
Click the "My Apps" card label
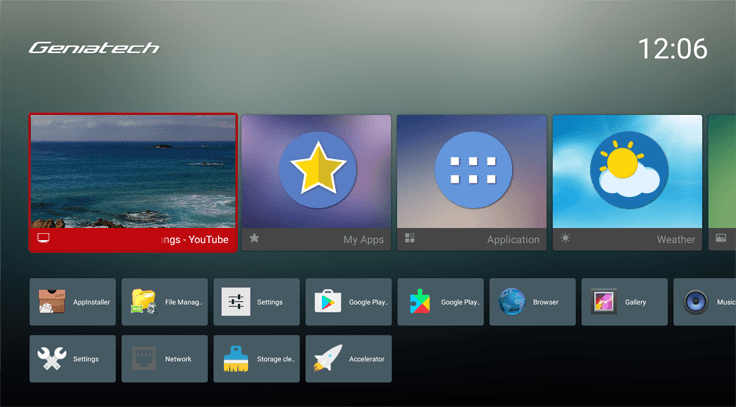click(363, 240)
